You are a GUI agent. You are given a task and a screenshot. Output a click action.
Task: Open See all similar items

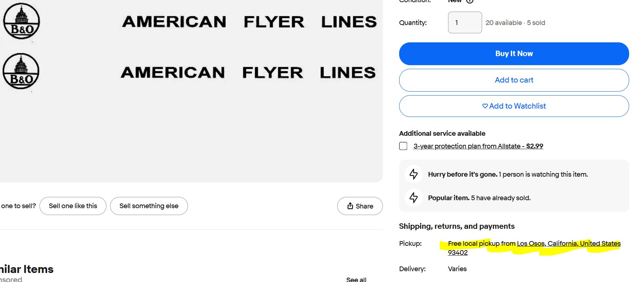pyautogui.click(x=356, y=279)
